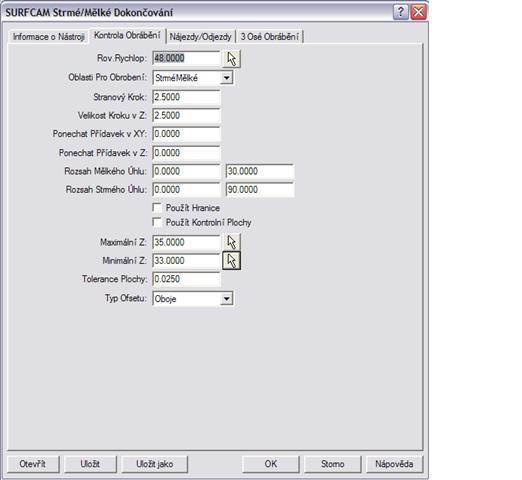The height and width of the screenshot is (480, 522).
Task: Focus the Maximální Z input field
Action: [186, 242]
